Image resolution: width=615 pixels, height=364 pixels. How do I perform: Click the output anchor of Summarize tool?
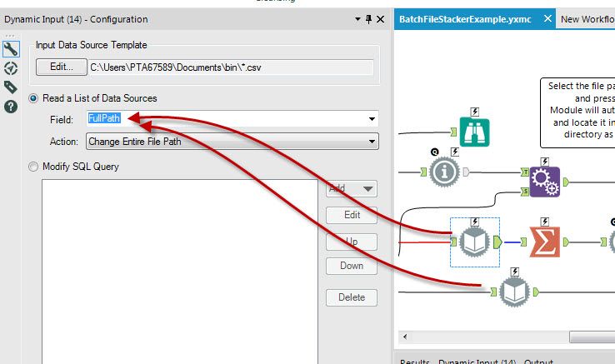566,242
